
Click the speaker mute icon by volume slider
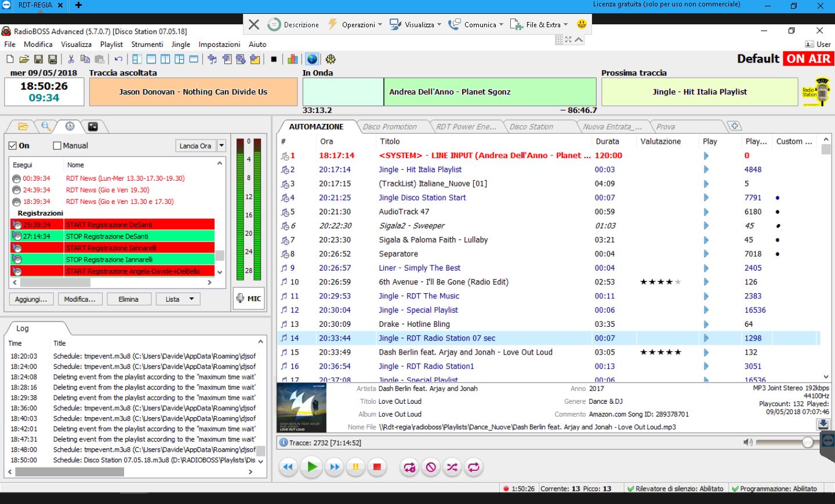[748, 443]
